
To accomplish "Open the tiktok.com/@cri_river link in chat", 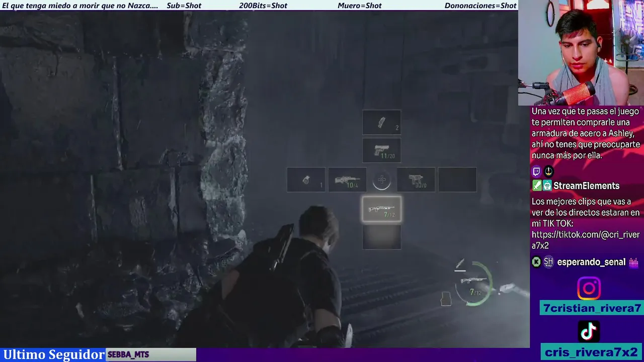I will (586, 240).
